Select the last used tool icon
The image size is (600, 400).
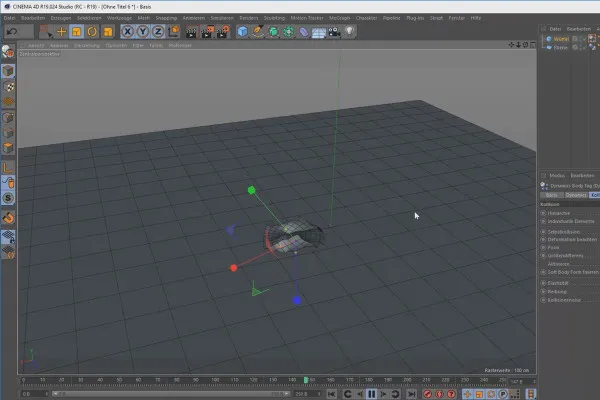108,32
